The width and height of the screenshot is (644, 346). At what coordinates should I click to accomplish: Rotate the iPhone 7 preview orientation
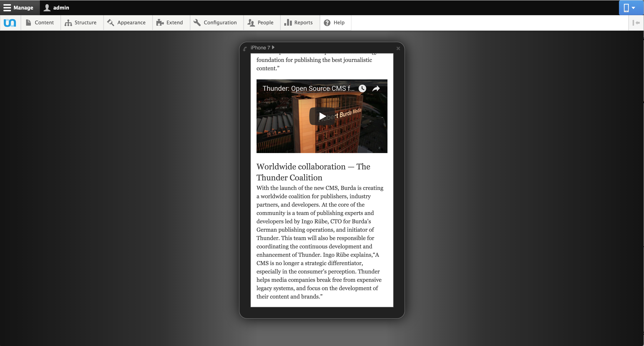click(245, 49)
